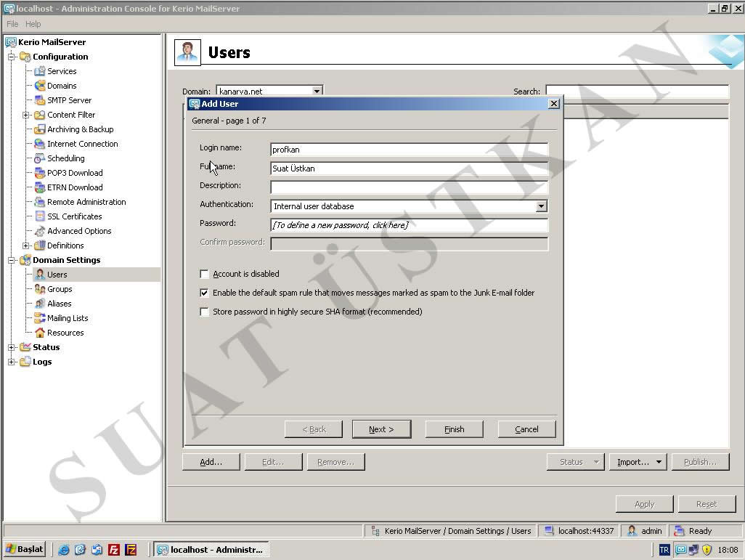Open the Authentication dropdown

click(541, 206)
